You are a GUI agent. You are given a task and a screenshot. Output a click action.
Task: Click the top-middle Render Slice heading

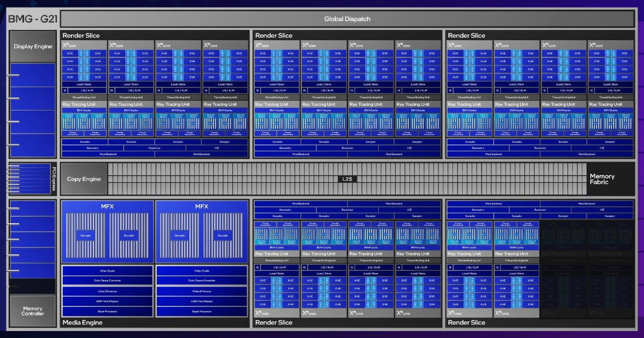274,35
